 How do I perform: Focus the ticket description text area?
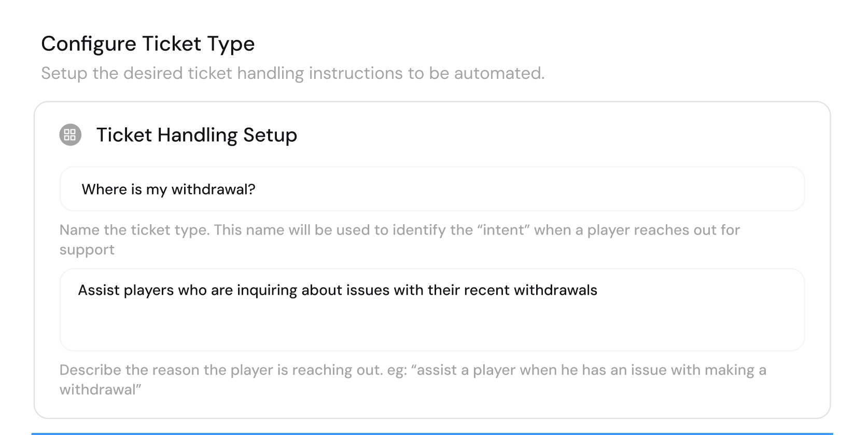[x=432, y=310]
